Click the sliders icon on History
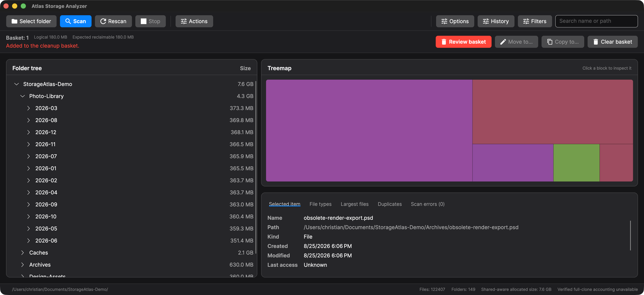This screenshot has width=644, height=295. (486, 21)
